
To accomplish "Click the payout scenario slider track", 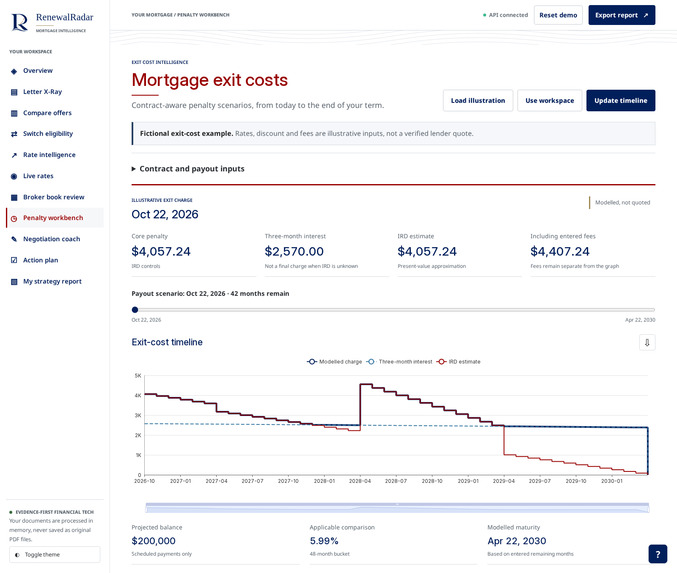I will click(393, 310).
